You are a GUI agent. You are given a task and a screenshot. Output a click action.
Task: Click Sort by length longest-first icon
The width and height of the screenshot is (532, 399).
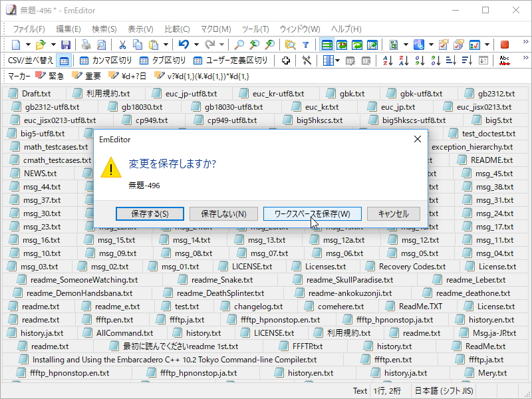point(467,61)
